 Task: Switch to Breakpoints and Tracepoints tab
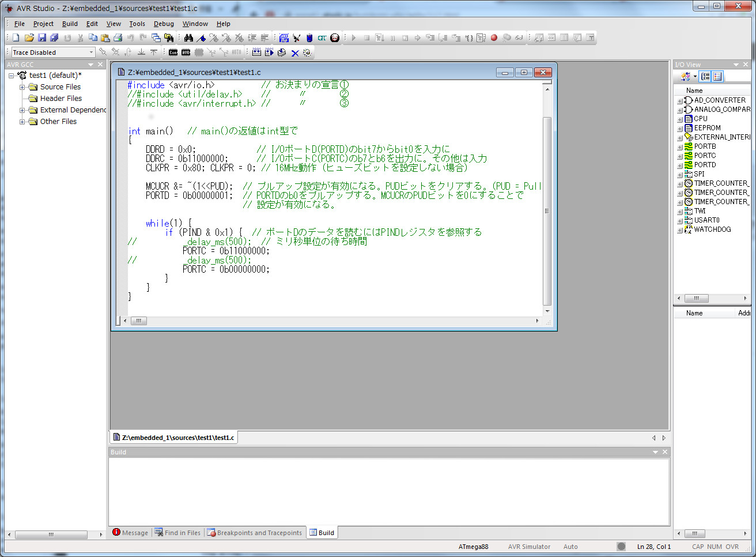[x=254, y=533]
